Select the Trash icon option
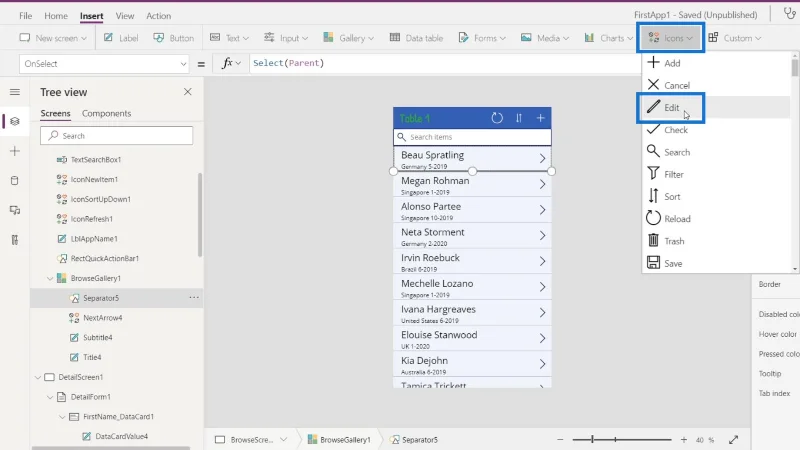Viewport: 800px width, 450px height. [x=665, y=241]
